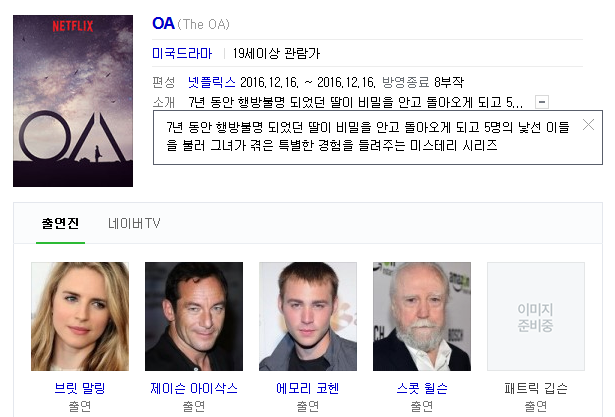
Task: Open 에모리 코헨 name link
Action: pos(308,388)
